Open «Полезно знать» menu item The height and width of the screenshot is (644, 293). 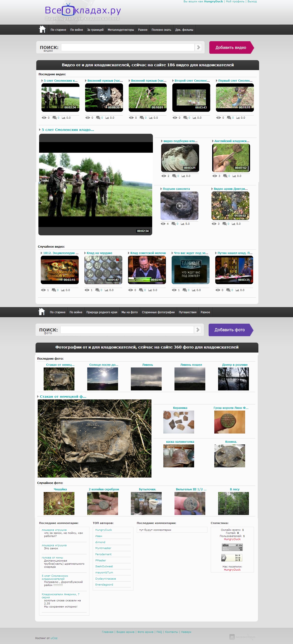point(161,30)
